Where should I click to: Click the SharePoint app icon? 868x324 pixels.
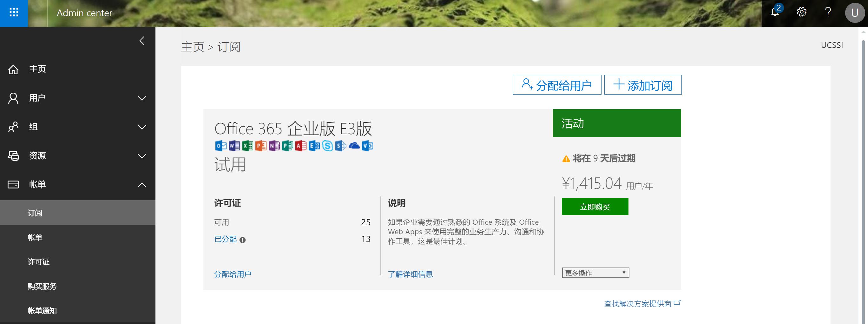point(341,146)
